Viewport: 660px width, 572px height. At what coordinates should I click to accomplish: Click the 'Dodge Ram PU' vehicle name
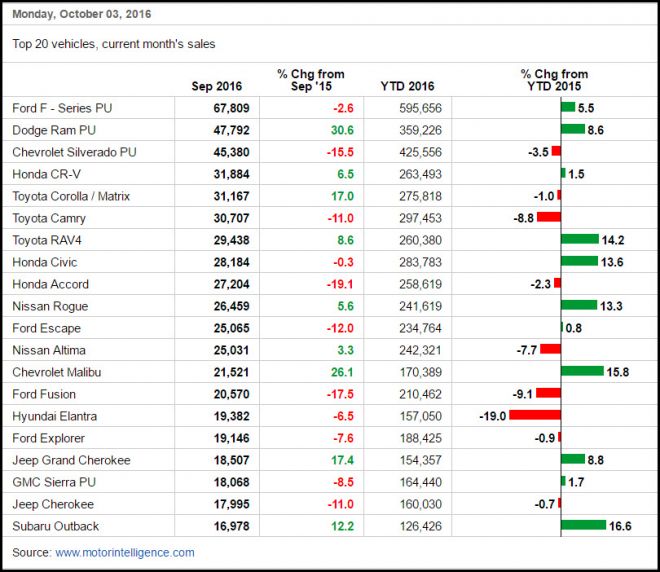(54, 130)
